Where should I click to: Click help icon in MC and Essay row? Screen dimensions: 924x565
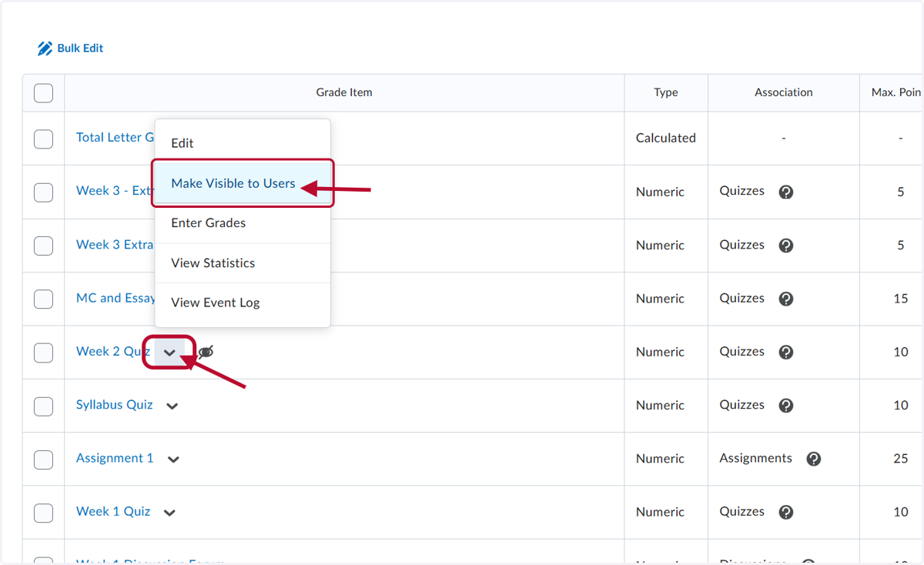(x=786, y=299)
